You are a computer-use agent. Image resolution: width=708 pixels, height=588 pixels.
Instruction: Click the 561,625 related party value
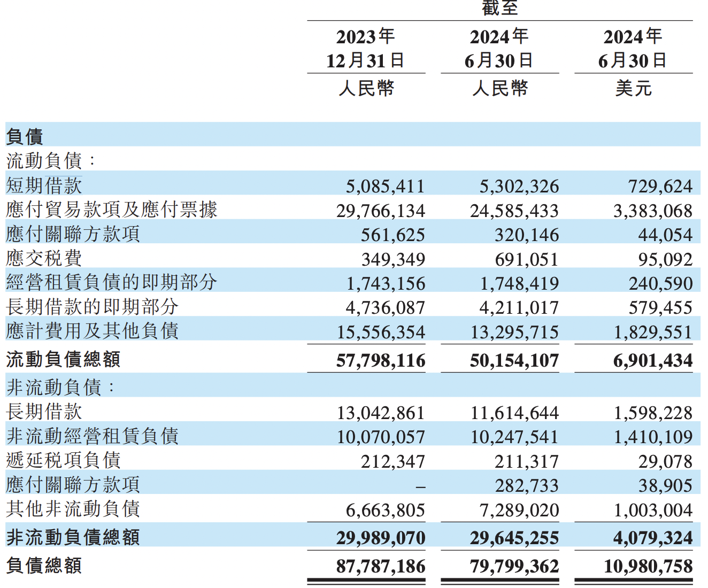pos(393,235)
